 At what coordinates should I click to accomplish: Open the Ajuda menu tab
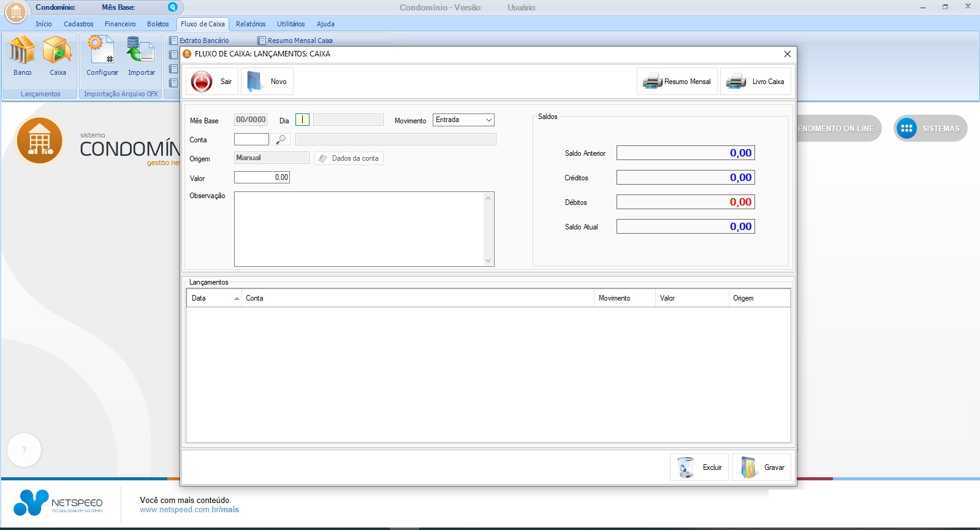click(x=325, y=24)
